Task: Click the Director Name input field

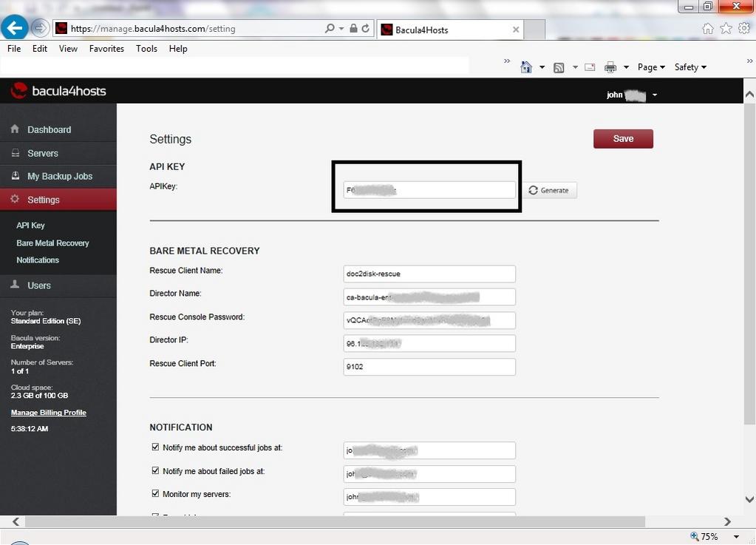Action: [x=429, y=297]
